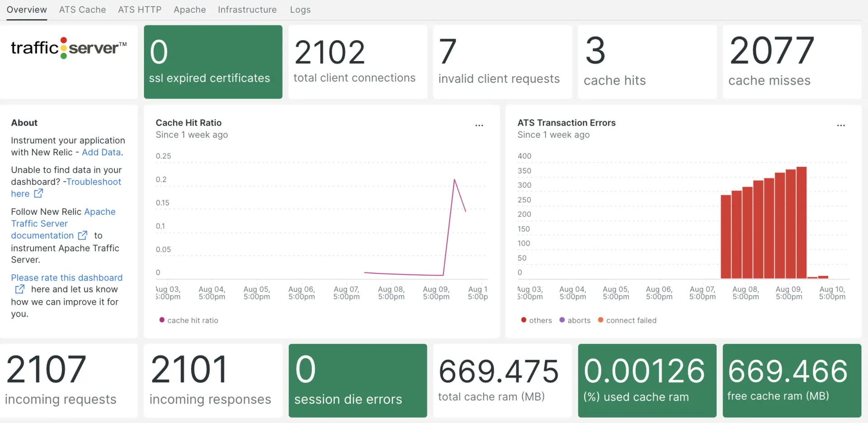868x423 pixels.
Task: Click the Add Data link
Action: 101,152
